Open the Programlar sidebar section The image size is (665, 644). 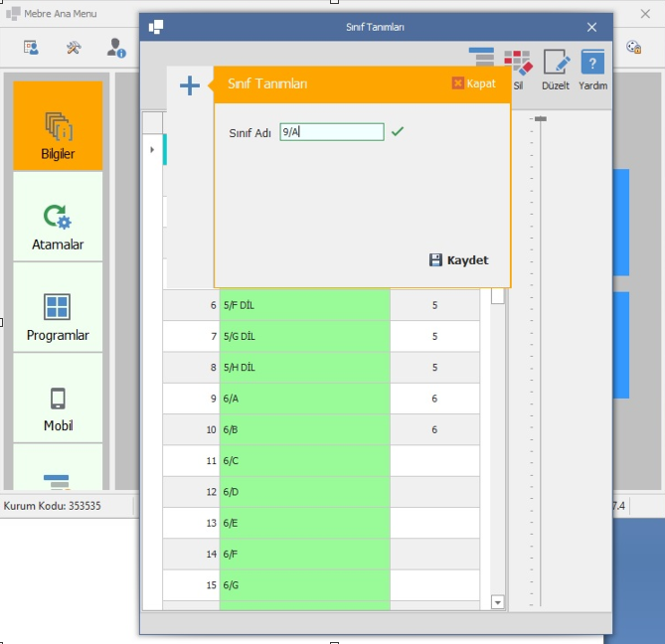click(x=58, y=307)
